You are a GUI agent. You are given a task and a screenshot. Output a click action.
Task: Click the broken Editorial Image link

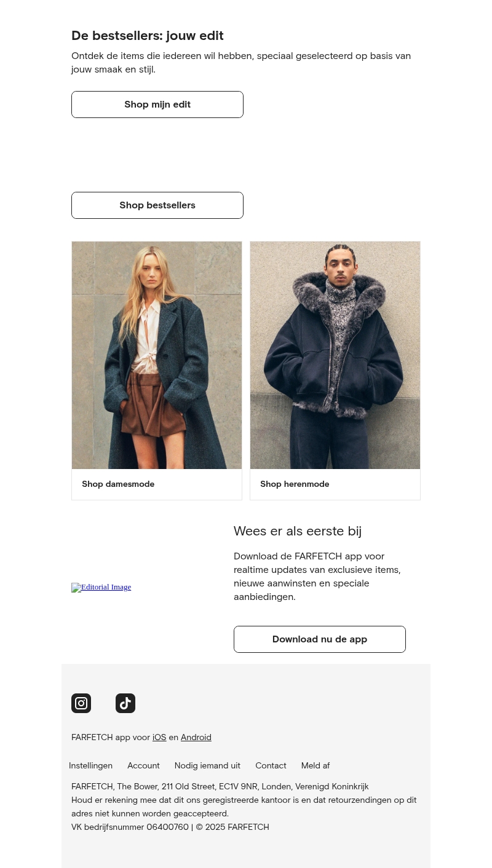101,587
